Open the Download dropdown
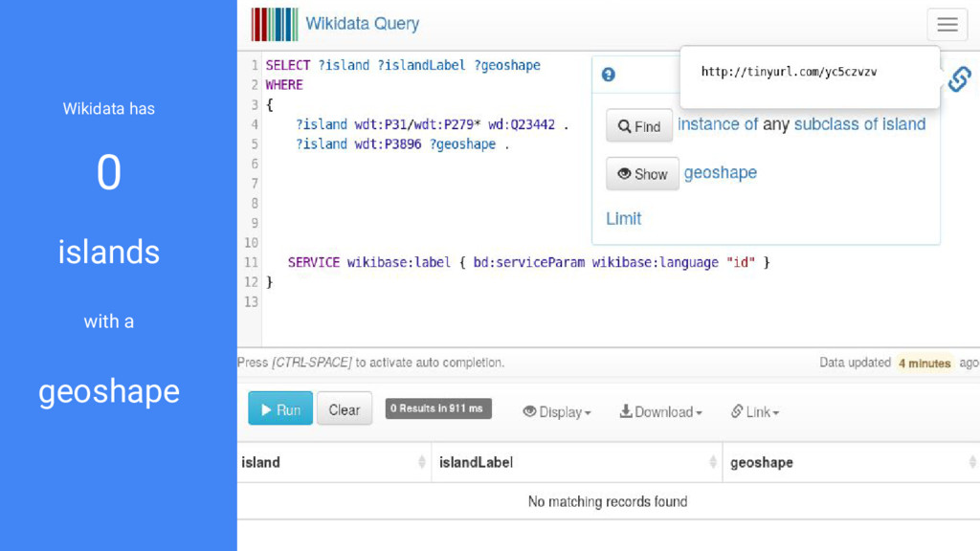The height and width of the screenshot is (551, 980). [x=660, y=411]
